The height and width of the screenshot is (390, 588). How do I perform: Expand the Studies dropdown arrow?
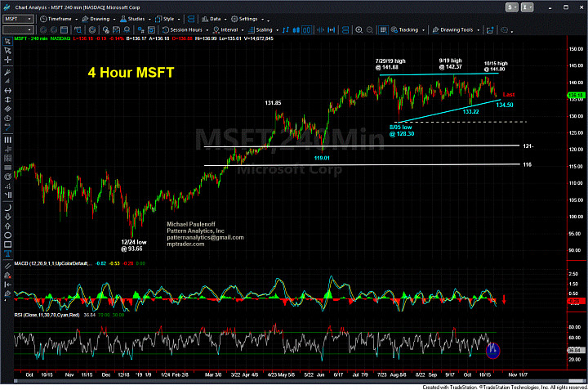(149, 19)
